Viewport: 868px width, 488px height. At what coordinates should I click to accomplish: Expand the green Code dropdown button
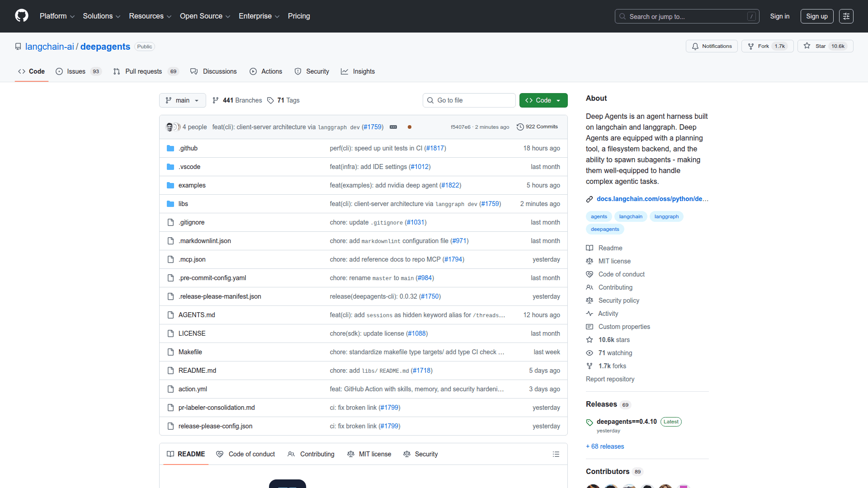coord(543,100)
